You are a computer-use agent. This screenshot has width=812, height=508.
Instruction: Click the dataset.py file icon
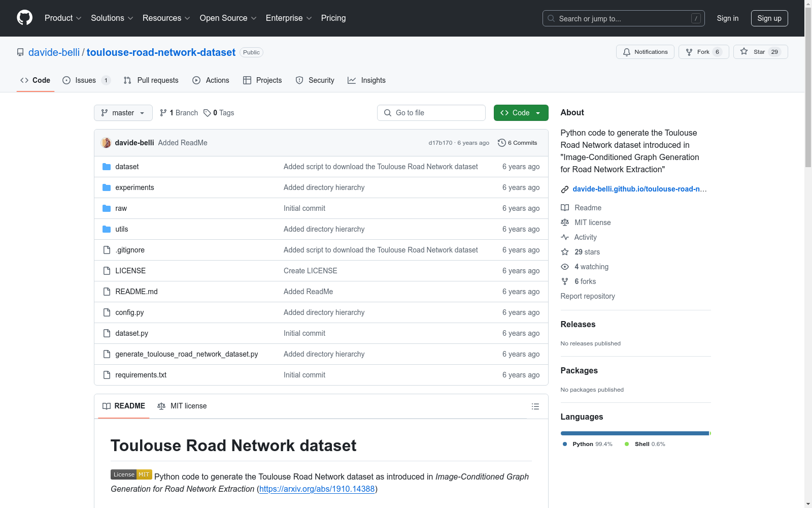click(107, 333)
